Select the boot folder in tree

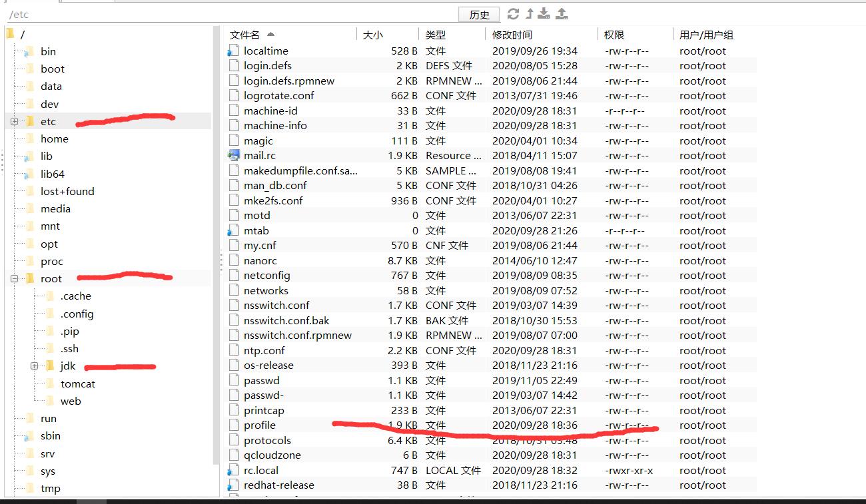pos(53,69)
